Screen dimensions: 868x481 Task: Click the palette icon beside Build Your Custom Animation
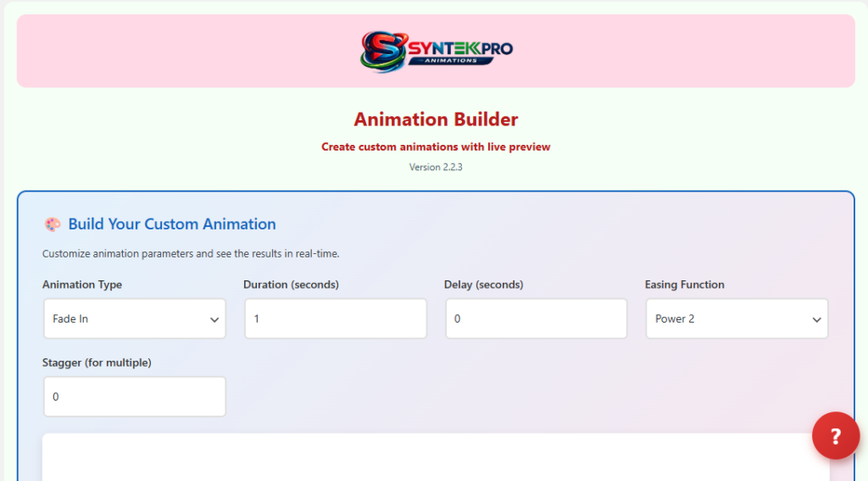click(53, 224)
